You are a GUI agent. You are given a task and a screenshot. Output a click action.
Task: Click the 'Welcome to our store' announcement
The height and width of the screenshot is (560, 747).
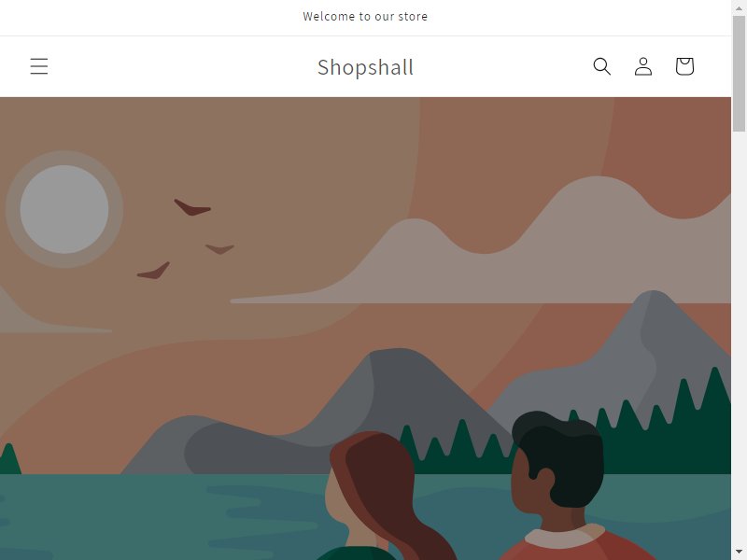pyautogui.click(x=365, y=17)
